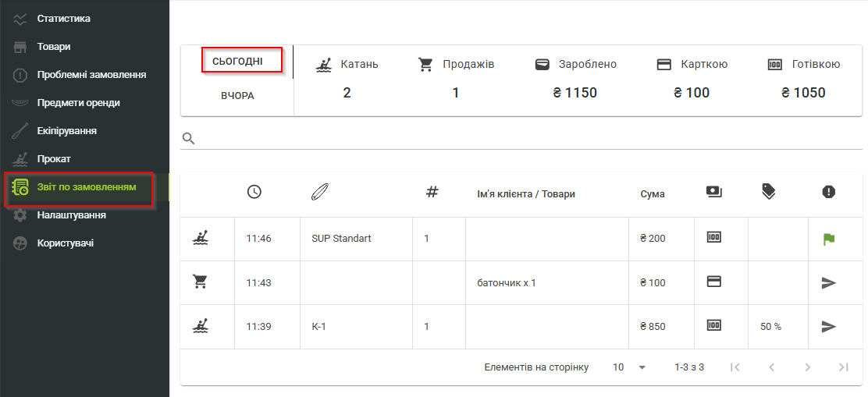Viewport: 868px width, 397px height.
Task: Click send arrow icon in батончик row
Action: click(829, 282)
